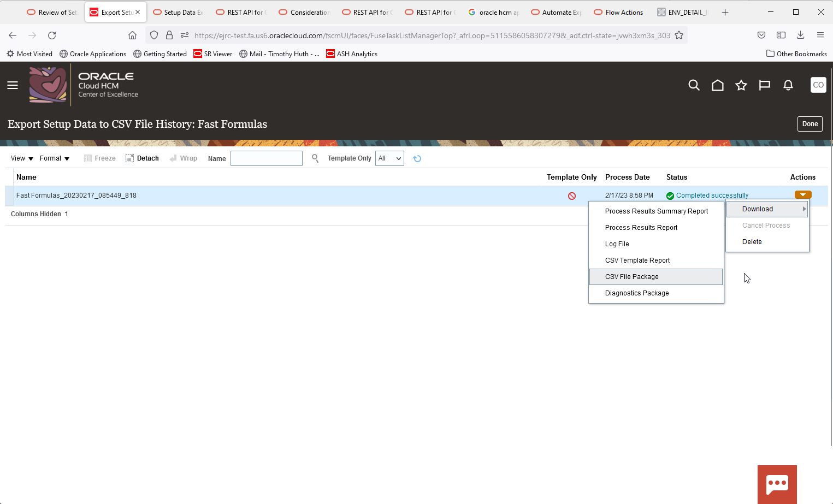Download the Diagnostics Package
The width and height of the screenshot is (833, 504).
point(656,293)
